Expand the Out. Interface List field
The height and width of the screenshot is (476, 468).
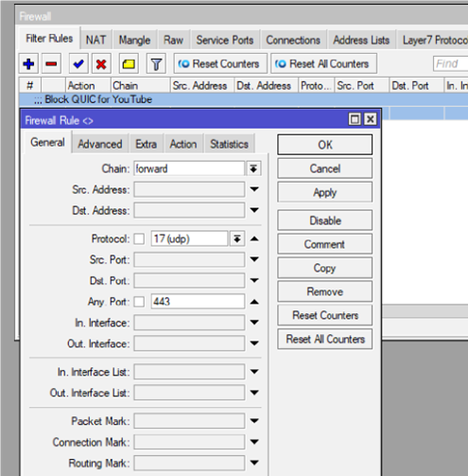[254, 393]
